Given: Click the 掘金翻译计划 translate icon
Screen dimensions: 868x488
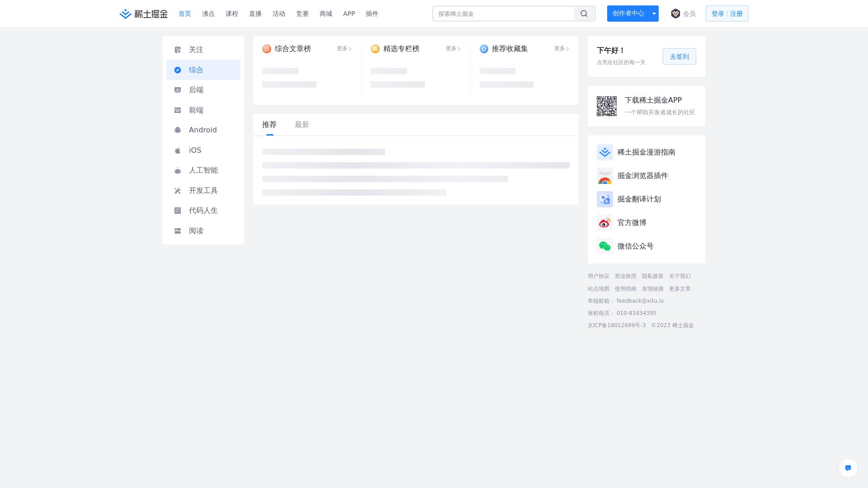Looking at the screenshot, I should (x=605, y=199).
